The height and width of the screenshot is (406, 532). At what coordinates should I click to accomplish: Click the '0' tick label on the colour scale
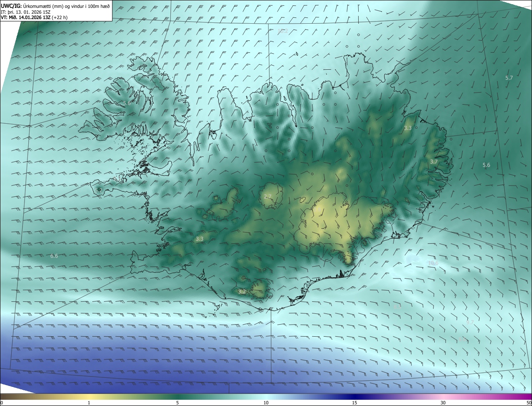(2, 403)
